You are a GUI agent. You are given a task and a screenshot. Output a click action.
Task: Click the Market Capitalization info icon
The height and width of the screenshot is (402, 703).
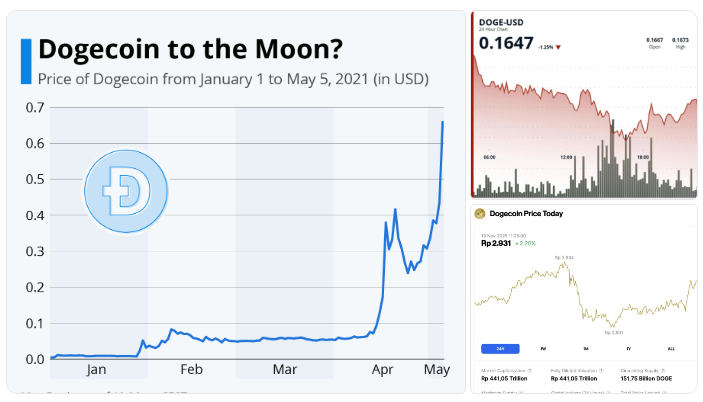tap(530, 369)
